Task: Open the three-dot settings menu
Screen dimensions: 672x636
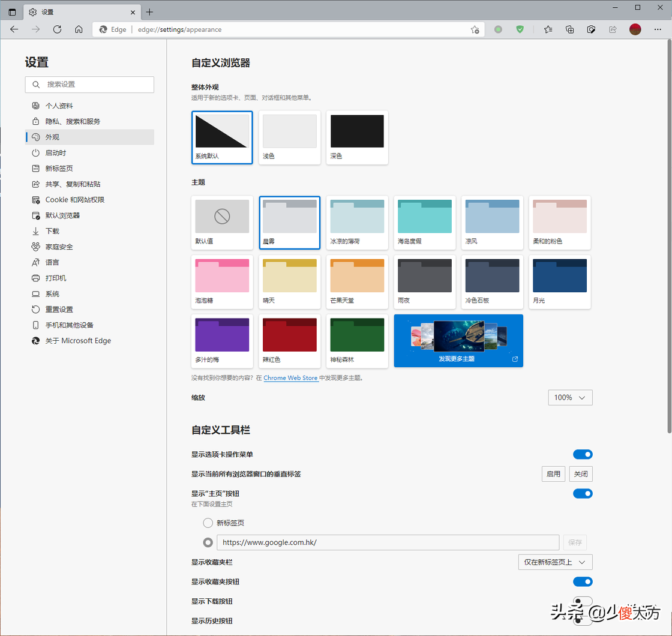Action: click(658, 29)
